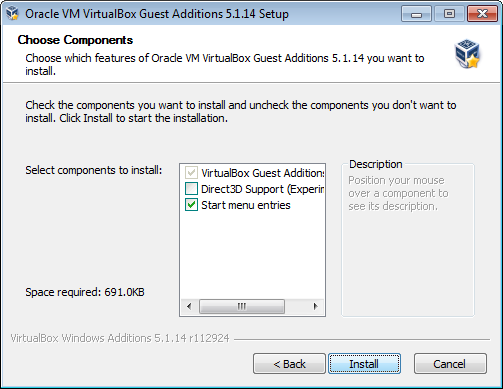
Task: Click the empty area in the components list
Action: point(252,255)
